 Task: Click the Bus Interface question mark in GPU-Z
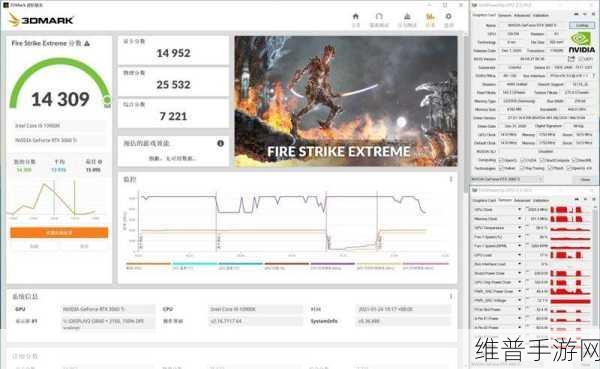point(593,76)
